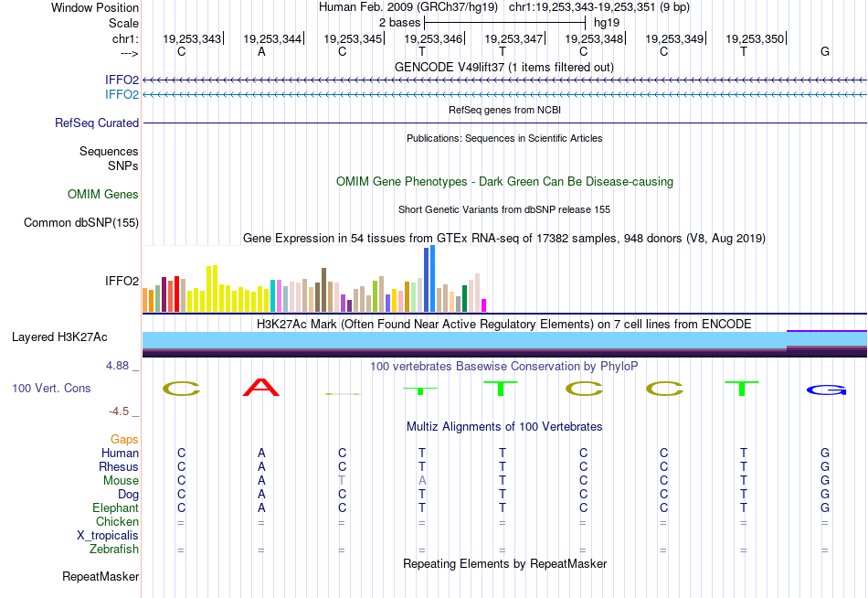Click the Window Position label

[x=95, y=7]
